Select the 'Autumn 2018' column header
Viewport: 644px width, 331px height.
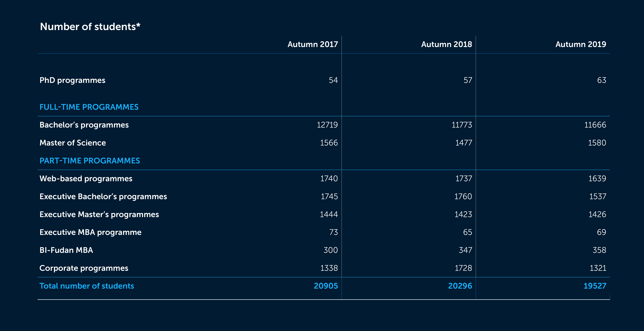447,44
